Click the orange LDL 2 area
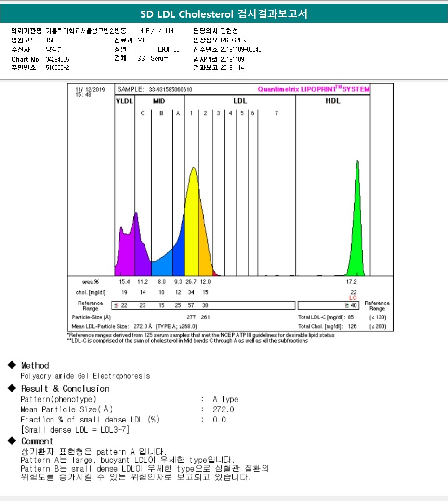This screenshot has height=501, width=448. pos(204,246)
